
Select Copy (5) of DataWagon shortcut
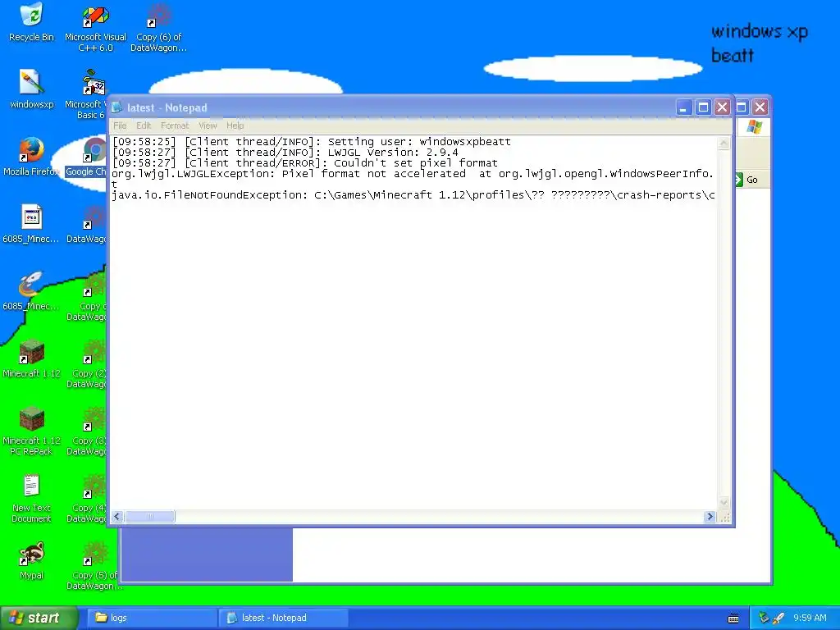[95, 566]
